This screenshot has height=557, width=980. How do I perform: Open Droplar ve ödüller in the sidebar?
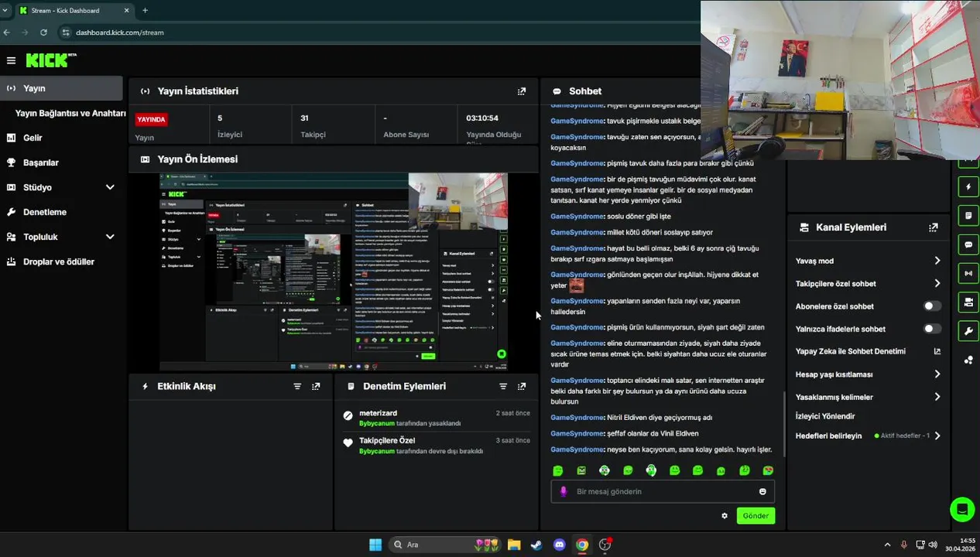click(61, 261)
